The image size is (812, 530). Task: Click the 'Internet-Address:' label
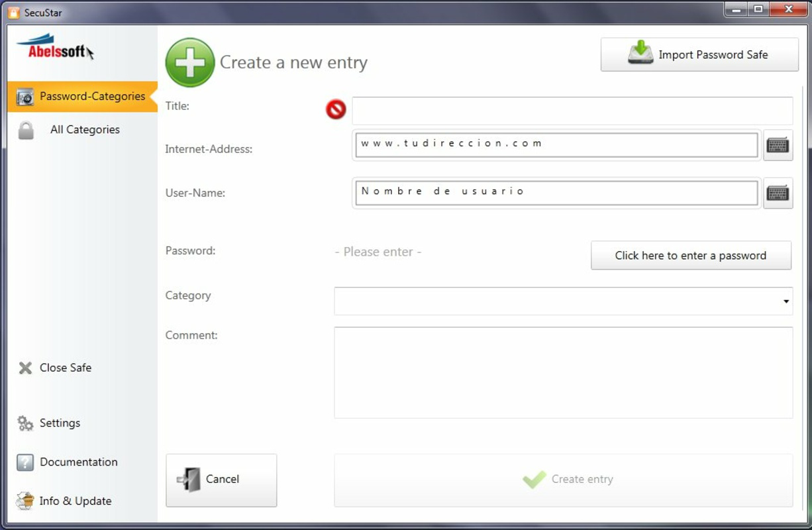coord(209,149)
